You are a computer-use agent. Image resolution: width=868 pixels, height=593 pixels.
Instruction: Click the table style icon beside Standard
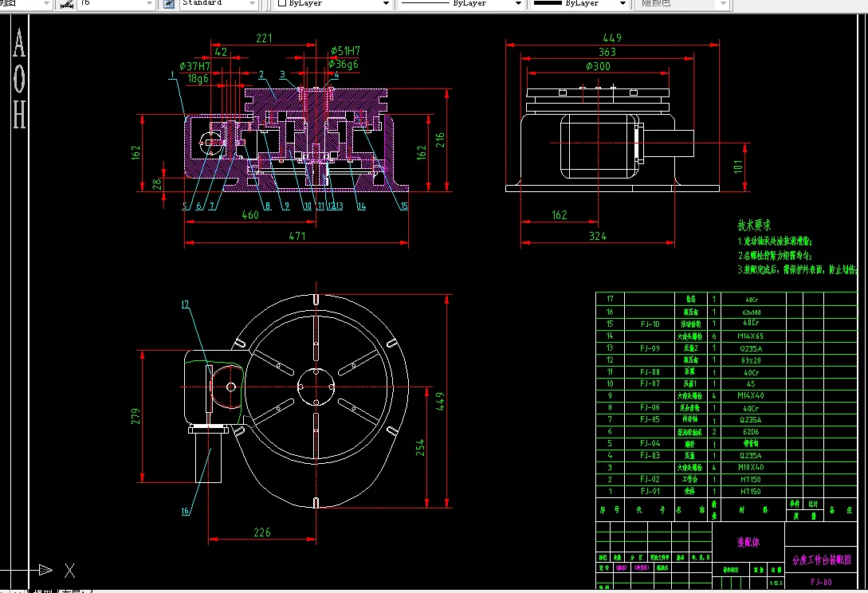[169, 4]
